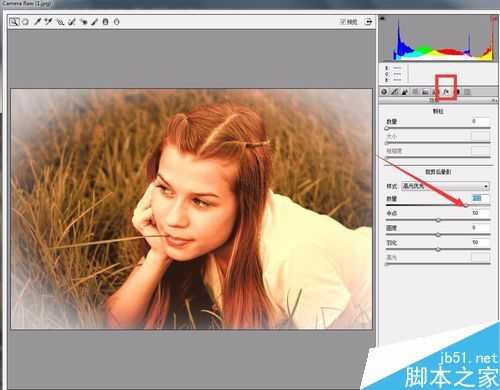Select the Adjustment Brush tool
The width and height of the screenshot is (500, 390).
click(x=95, y=22)
